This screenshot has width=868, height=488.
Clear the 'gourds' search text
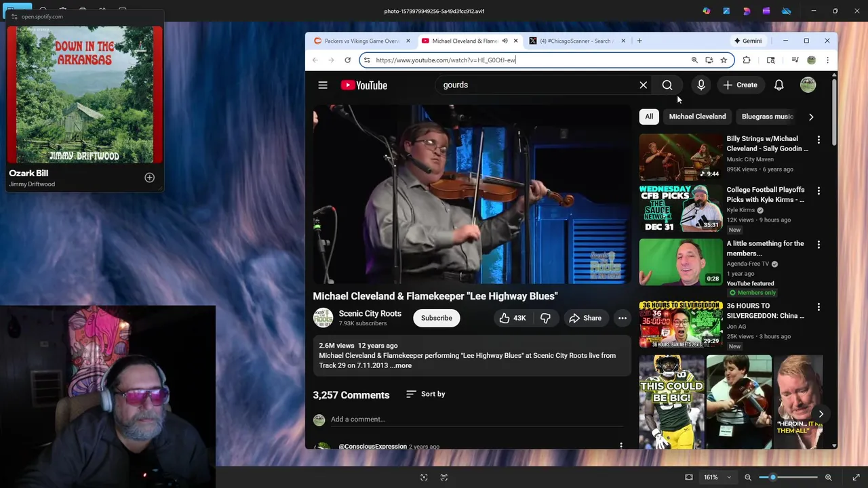(x=643, y=85)
